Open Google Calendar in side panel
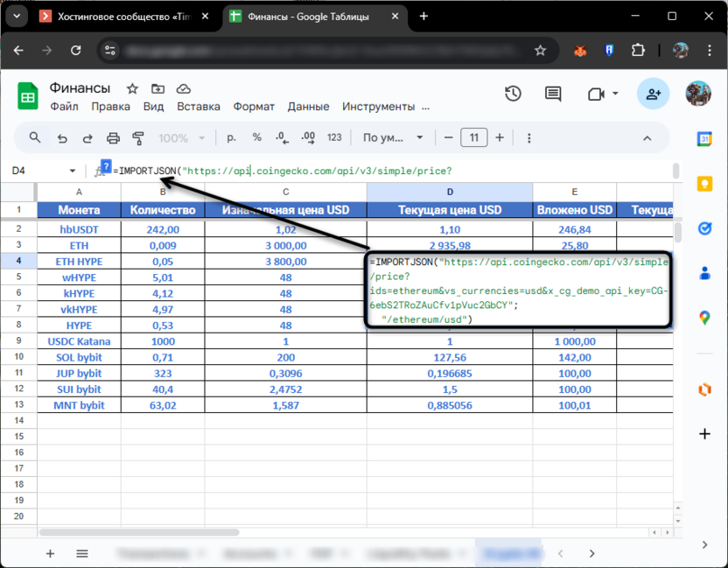 (704, 139)
